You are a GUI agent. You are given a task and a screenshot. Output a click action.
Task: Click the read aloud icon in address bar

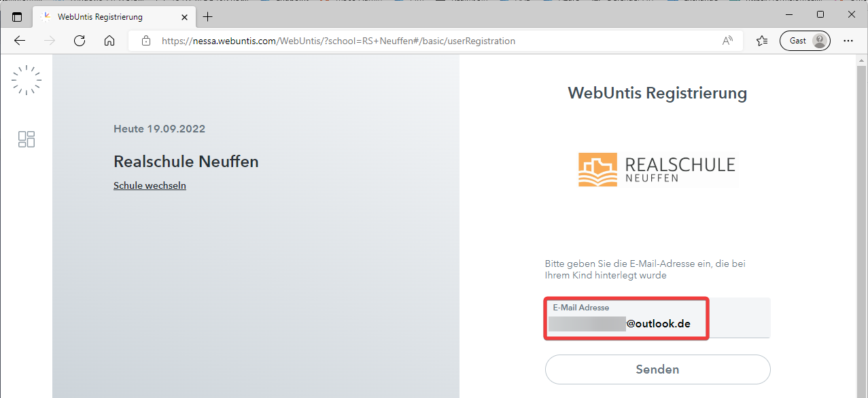click(x=727, y=41)
